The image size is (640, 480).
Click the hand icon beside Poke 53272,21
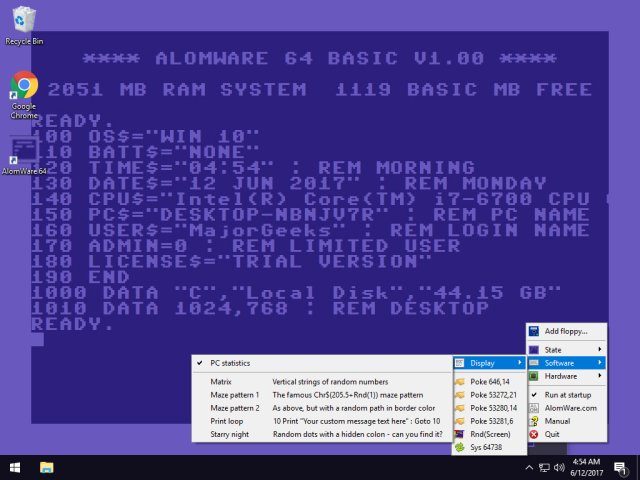click(460, 395)
